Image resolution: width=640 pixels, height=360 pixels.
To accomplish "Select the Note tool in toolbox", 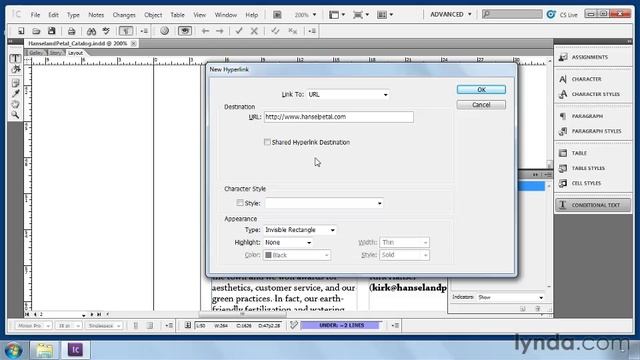I will (x=16, y=83).
